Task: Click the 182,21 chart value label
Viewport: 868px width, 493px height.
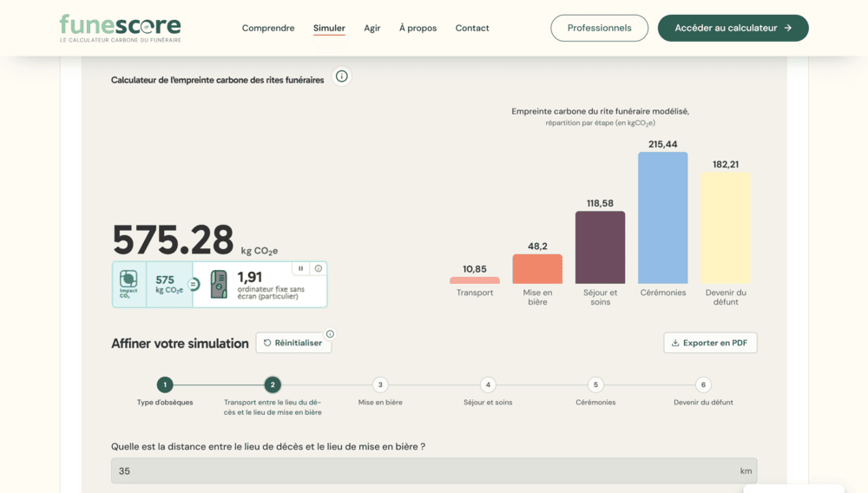Action: [726, 164]
